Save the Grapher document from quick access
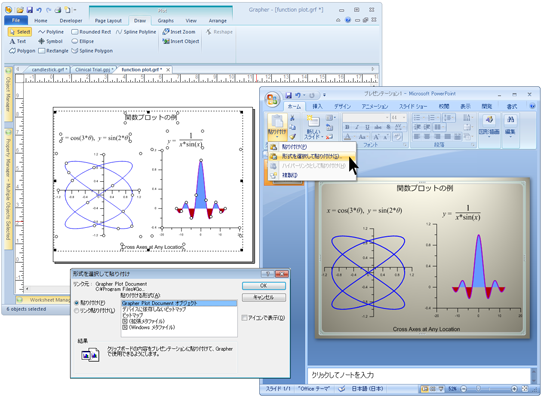The width and height of the screenshot is (550, 400). point(30,10)
